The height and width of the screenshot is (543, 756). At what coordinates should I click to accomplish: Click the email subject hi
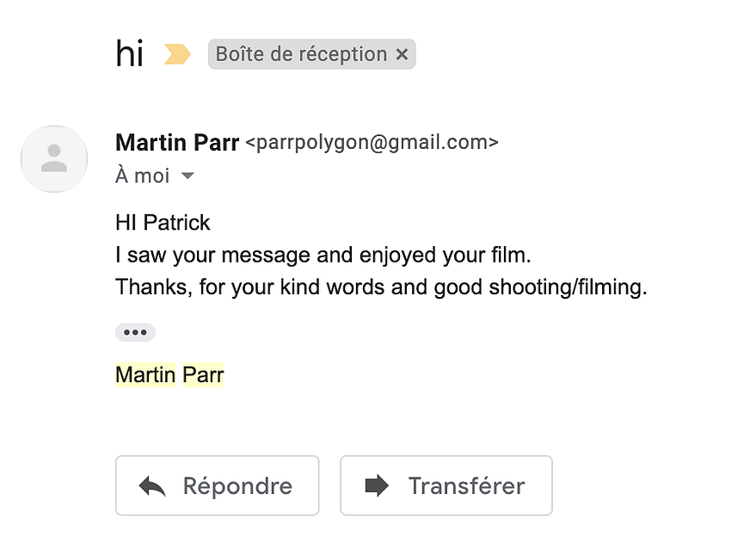pyautogui.click(x=129, y=53)
